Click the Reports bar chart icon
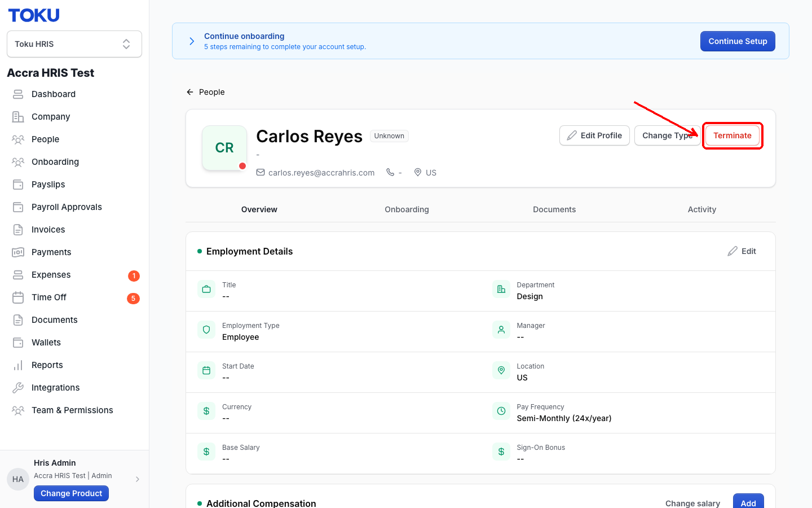This screenshot has height=508, width=812. click(18, 365)
